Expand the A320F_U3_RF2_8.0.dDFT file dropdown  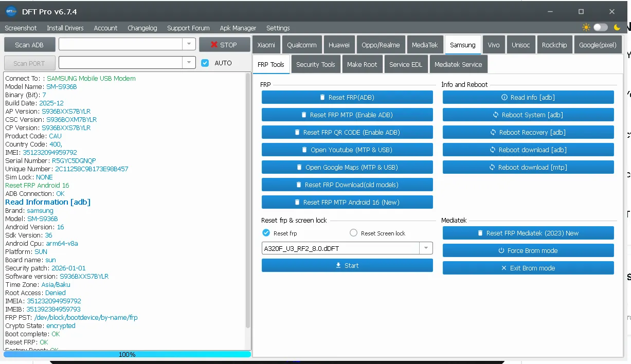426,248
